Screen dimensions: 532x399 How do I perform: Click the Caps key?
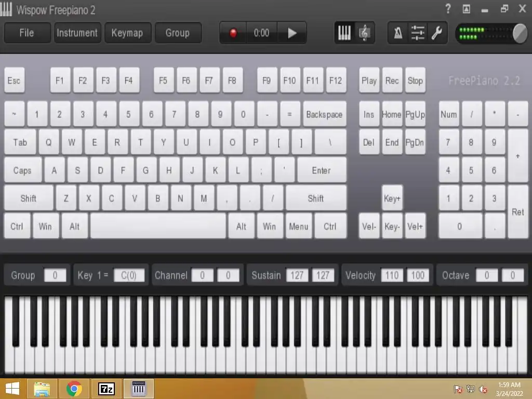tap(22, 170)
